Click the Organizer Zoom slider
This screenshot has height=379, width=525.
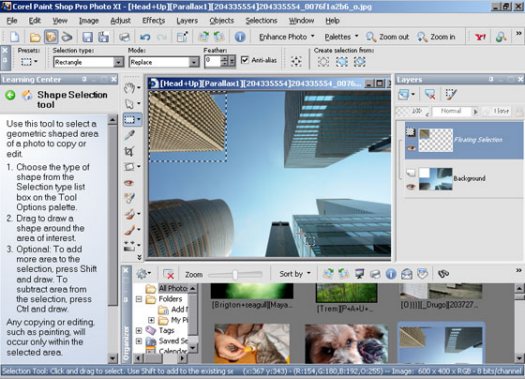235,275
